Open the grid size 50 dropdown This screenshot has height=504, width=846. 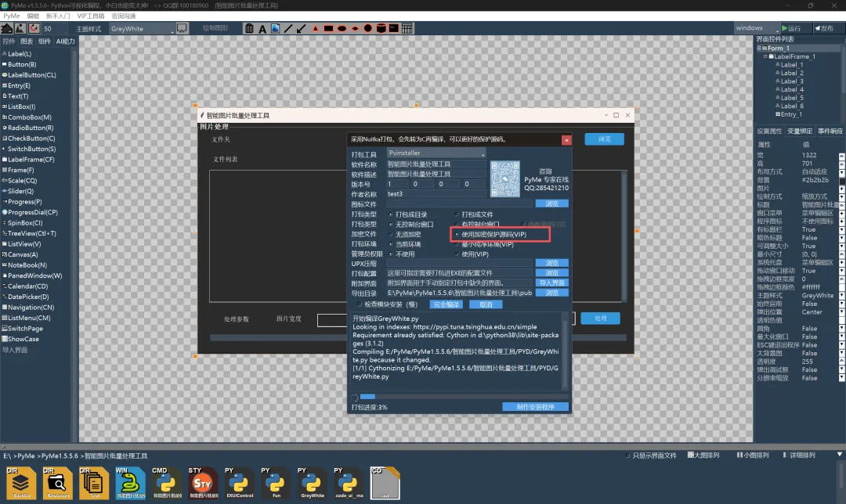(55, 29)
